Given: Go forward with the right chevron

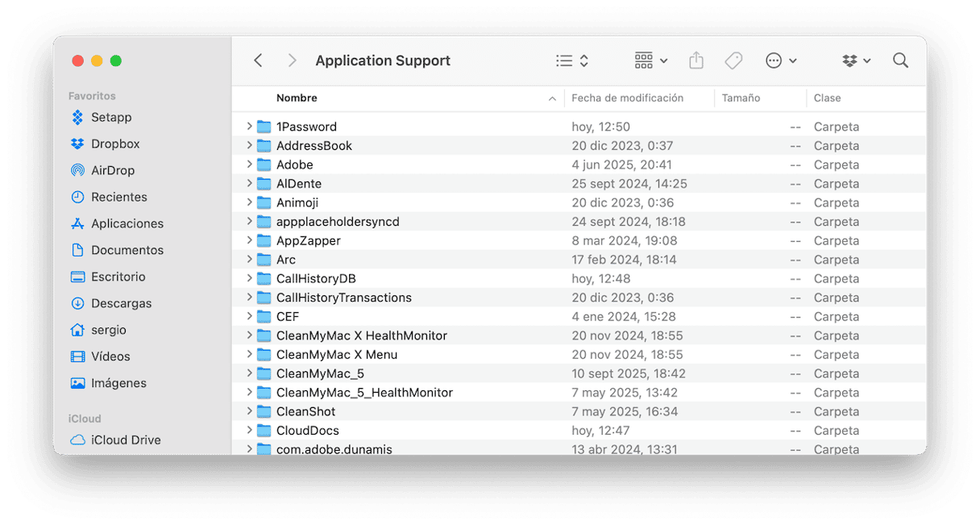Looking at the screenshot, I should [x=292, y=60].
